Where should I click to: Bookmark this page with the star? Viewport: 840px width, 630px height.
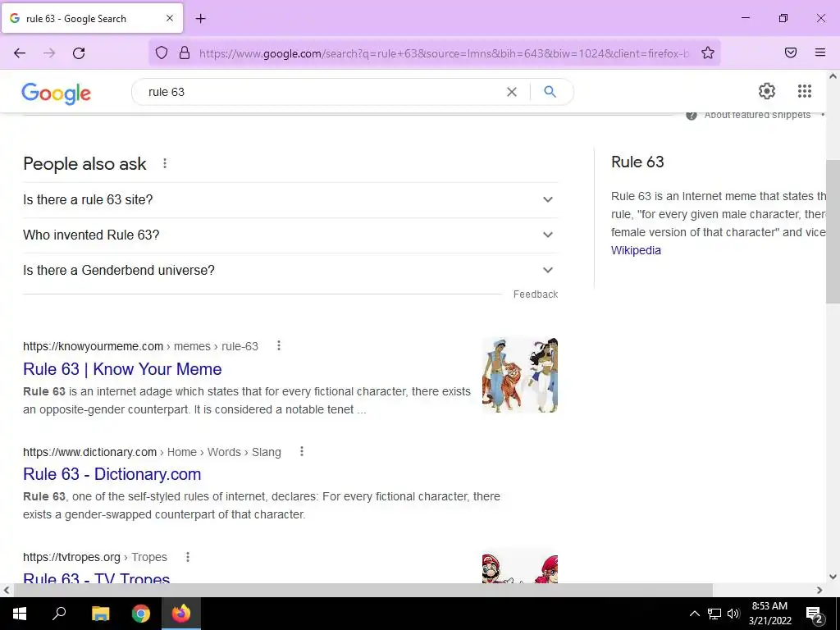(x=708, y=52)
